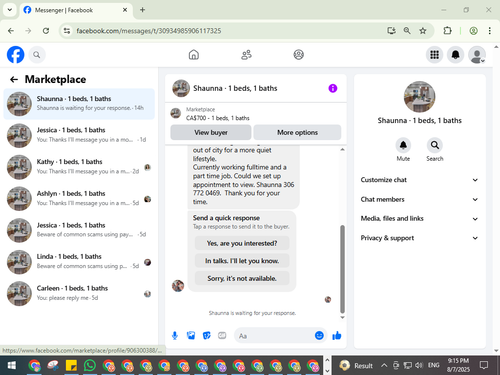Image resolution: width=500 pixels, height=375 pixels.
Task: Open browser zoom magnifier icon
Action: pos(407,31)
